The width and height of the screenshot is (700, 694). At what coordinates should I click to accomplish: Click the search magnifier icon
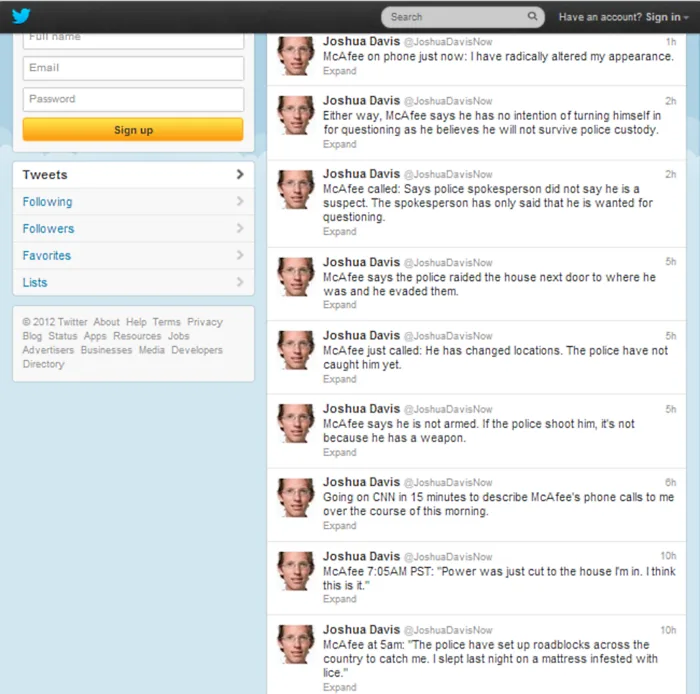pos(532,17)
